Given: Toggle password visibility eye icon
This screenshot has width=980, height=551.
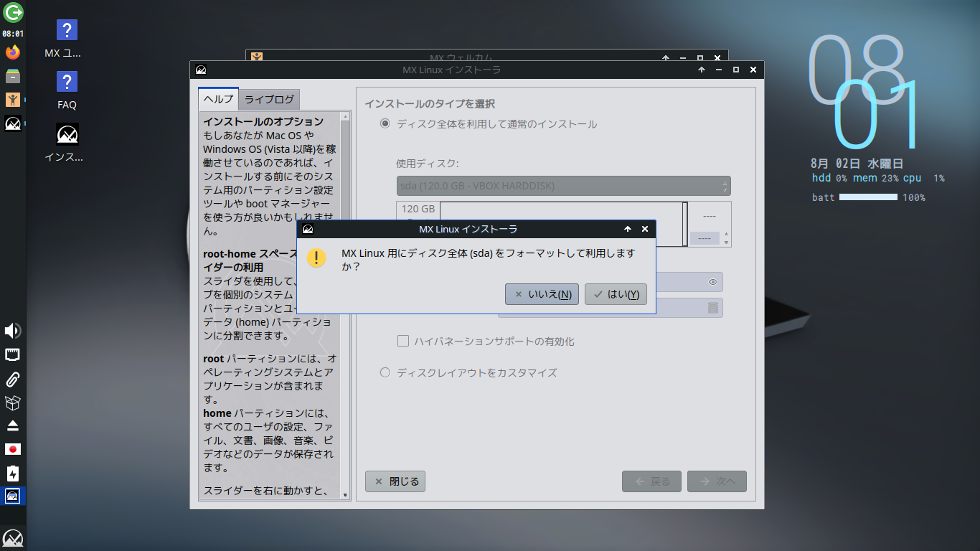Looking at the screenshot, I should [712, 282].
